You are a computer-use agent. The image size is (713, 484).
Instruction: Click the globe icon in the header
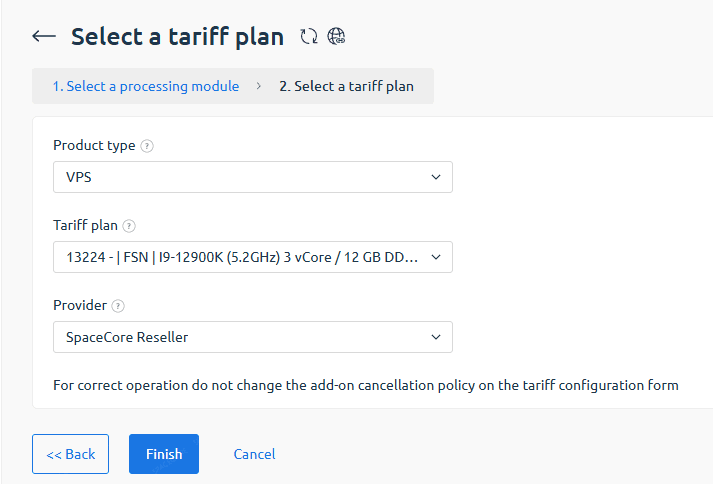click(336, 37)
